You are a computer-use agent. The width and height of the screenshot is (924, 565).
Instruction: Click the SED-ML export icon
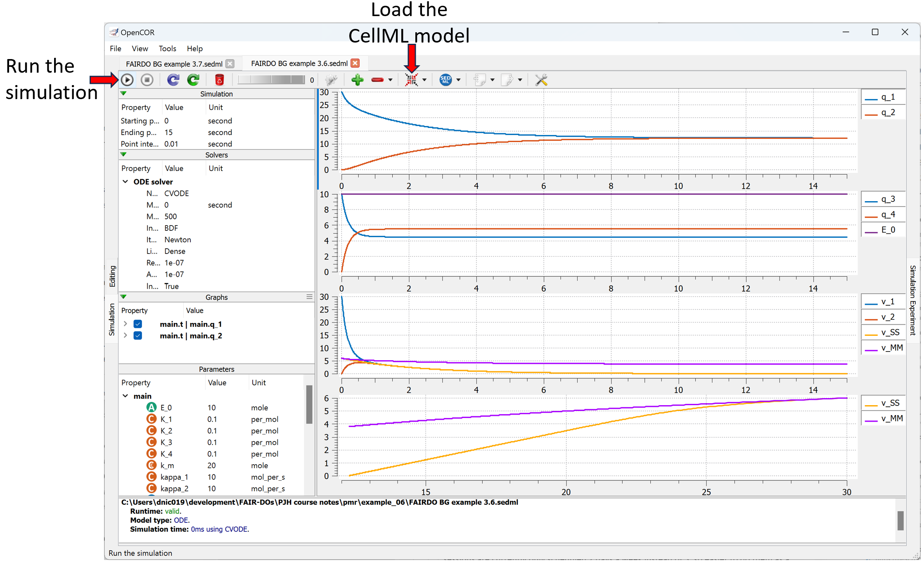point(445,80)
